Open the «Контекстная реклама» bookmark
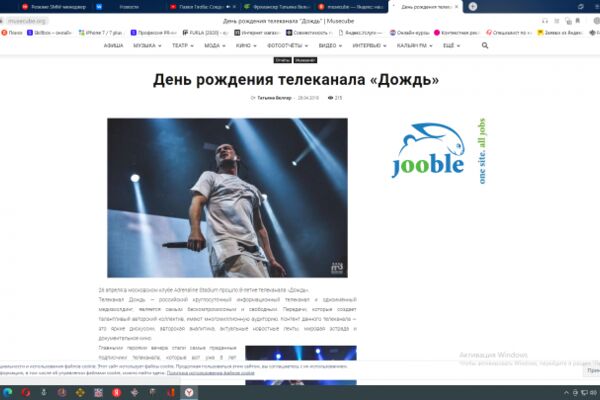Viewport: 600px width, 400px height. pos(457,33)
